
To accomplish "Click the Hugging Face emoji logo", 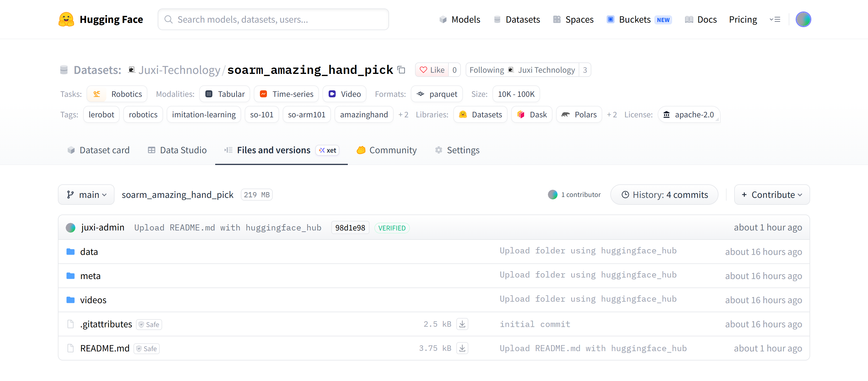I will click(x=66, y=19).
